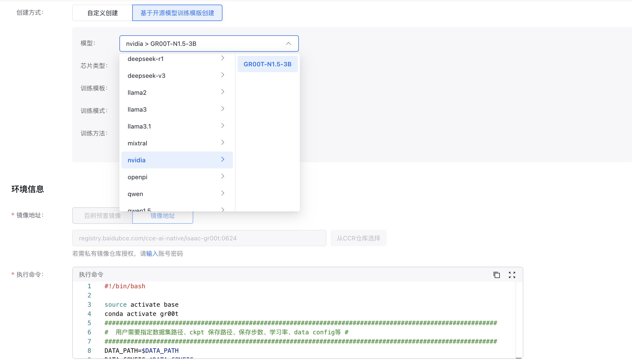Expand llama2 submenu arrow

click(x=223, y=92)
